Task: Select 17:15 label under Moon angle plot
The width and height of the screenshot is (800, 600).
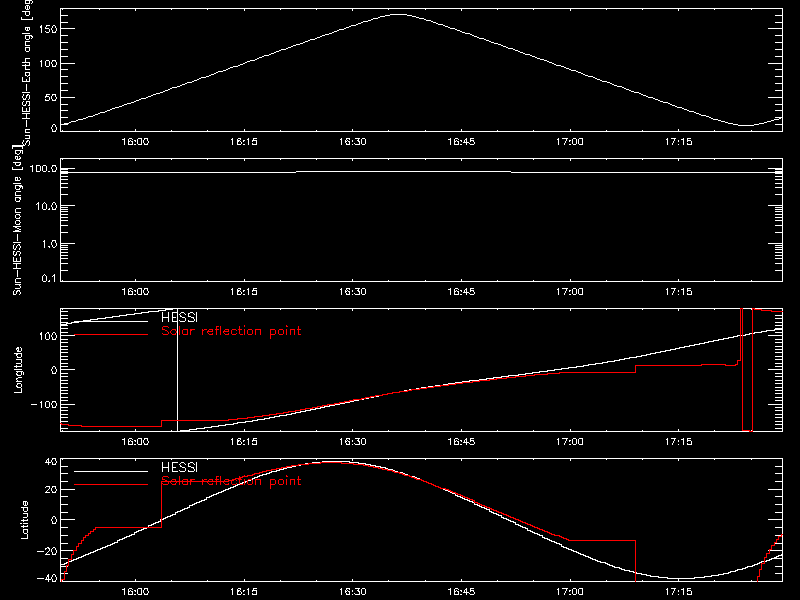Action: (x=679, y=292)
